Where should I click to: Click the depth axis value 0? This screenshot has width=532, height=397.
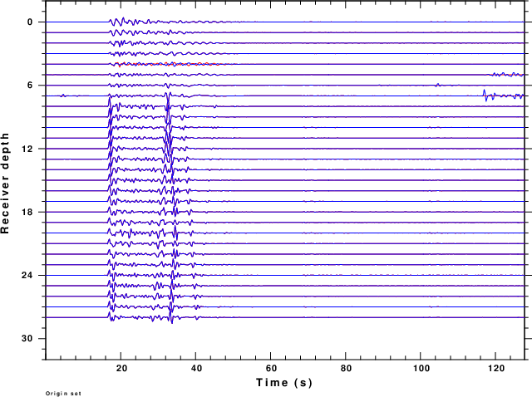pyautogui.click(x=30, y=22)
